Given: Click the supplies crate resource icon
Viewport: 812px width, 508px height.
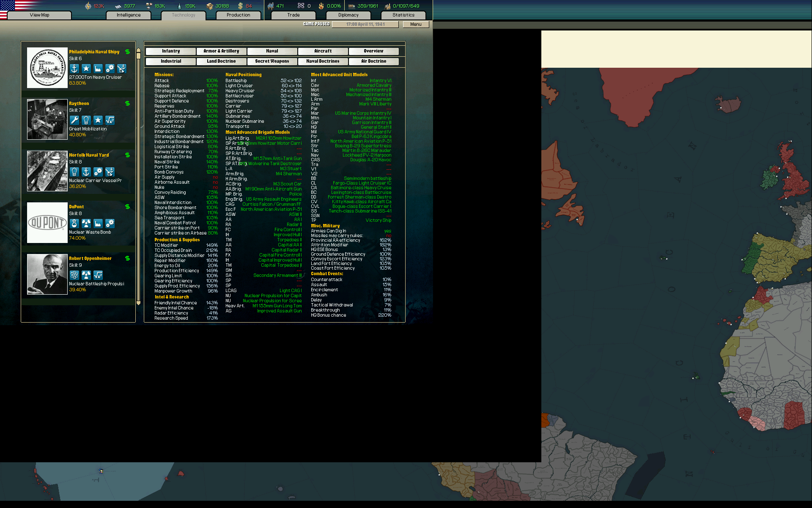Looking at the screenshot, I should (x=209, y=6).
